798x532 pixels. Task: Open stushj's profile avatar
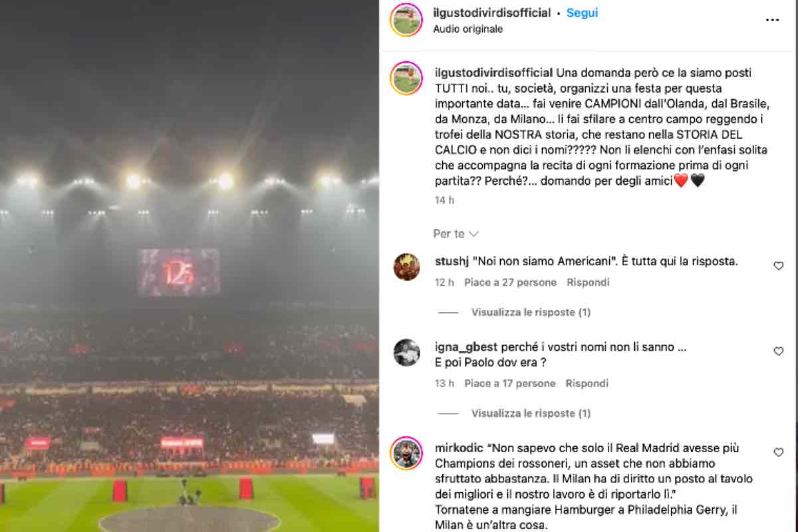tap(406, 267)
